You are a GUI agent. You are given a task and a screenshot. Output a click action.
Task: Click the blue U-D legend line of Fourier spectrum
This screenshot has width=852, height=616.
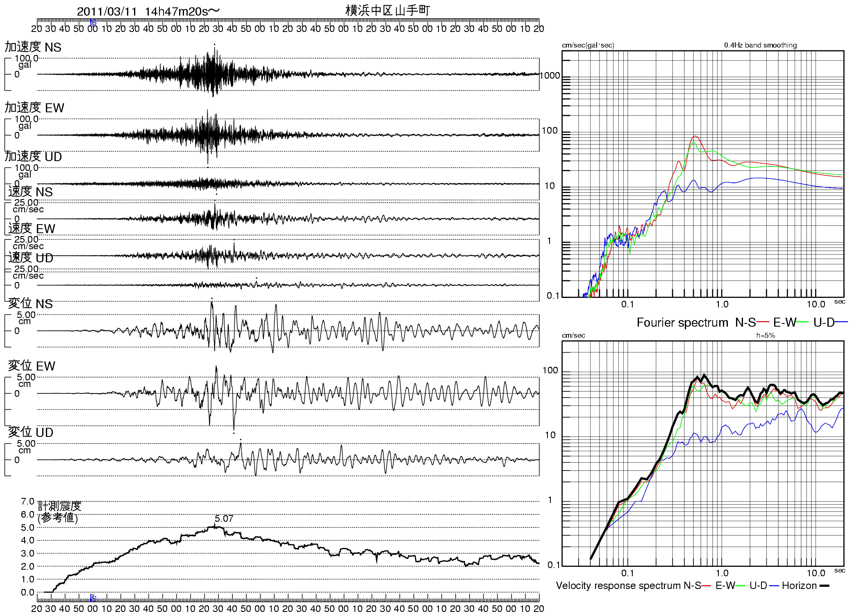[x=842, y=322]
